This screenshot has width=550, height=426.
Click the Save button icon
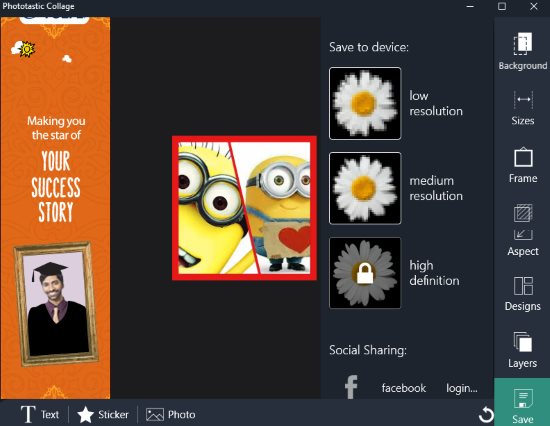522,402
